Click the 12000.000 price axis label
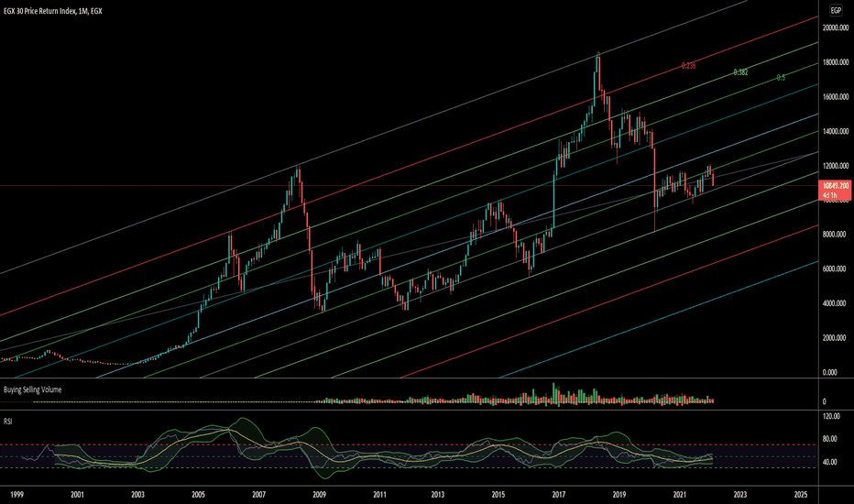 pyautogui.click(x=836, y=166)
